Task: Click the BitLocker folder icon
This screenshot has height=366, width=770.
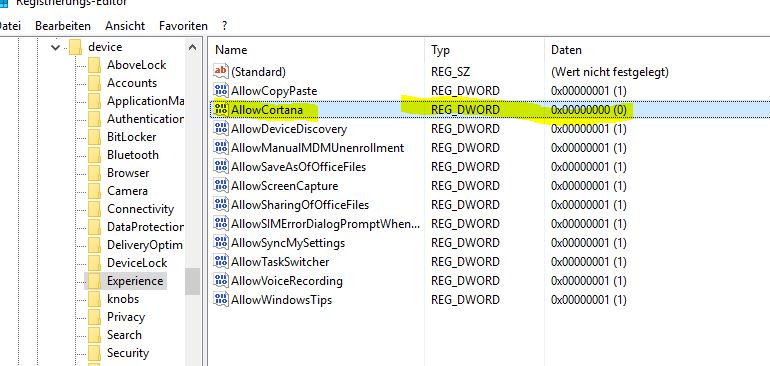Action: point(94,137)
